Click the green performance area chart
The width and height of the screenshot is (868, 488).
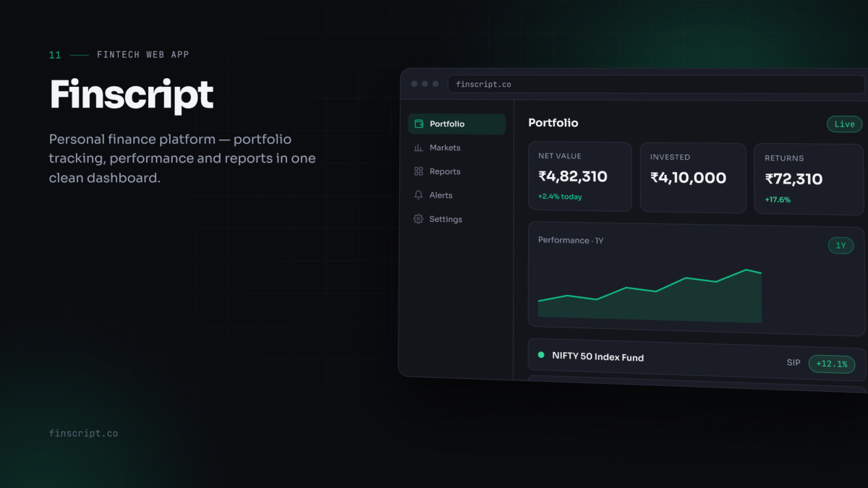coord(650,296)
